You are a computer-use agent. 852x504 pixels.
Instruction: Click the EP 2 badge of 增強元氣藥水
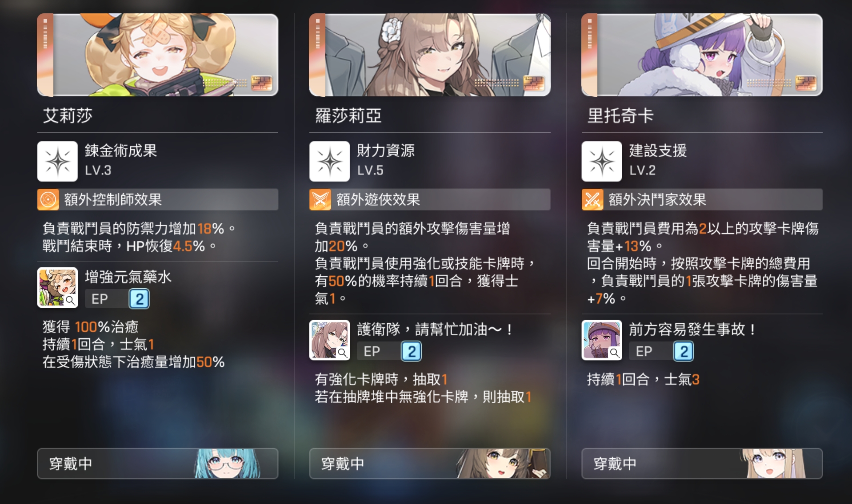click(117, 299)
